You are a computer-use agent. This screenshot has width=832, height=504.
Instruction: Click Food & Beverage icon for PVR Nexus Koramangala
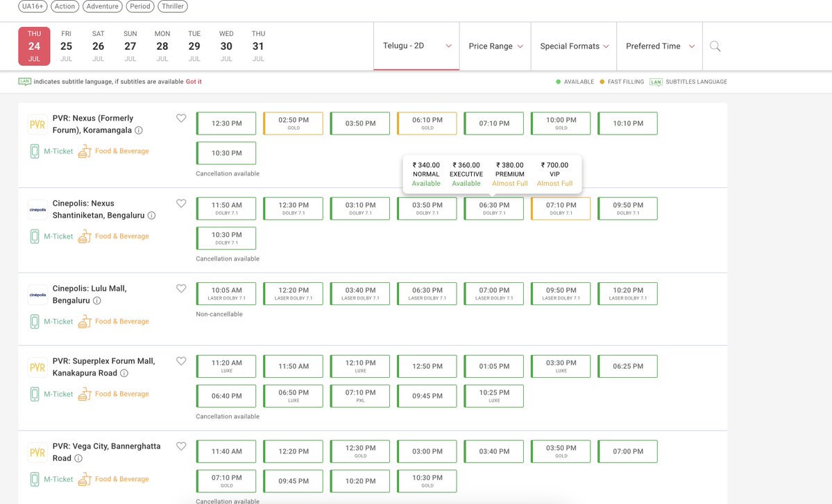(85, 152)
